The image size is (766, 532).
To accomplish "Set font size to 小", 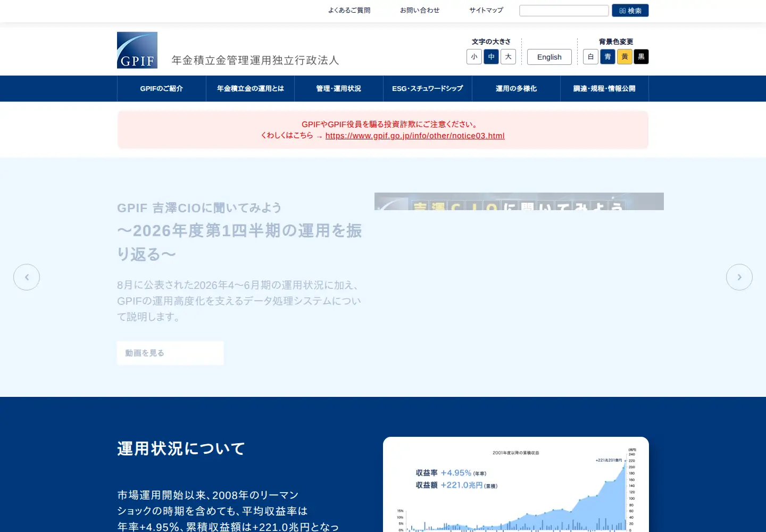I will [x=474, y=56].
